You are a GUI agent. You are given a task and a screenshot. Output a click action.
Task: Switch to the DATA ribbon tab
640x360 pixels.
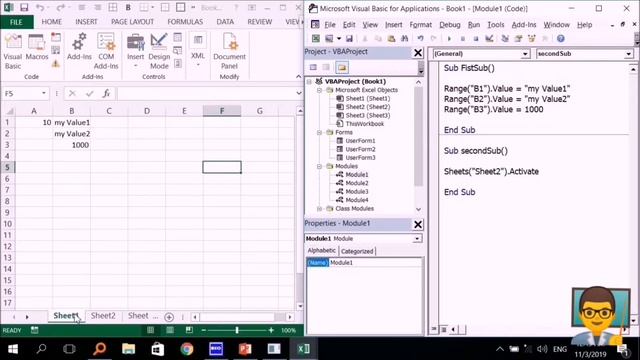click(x=225, y=22)
